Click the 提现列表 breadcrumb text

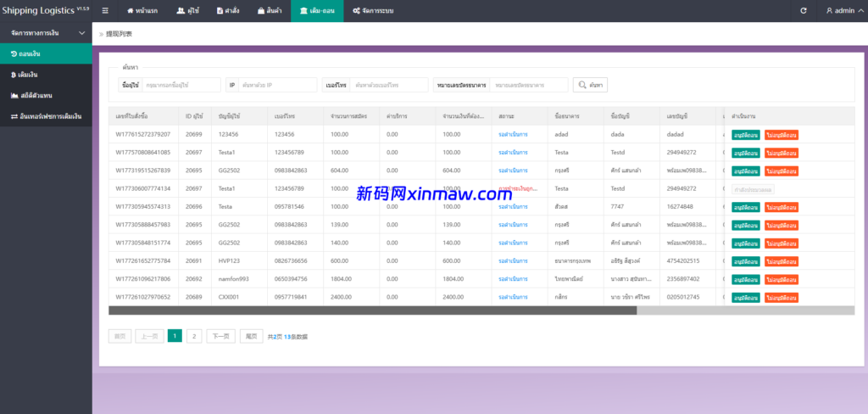[x=119, y=34]
